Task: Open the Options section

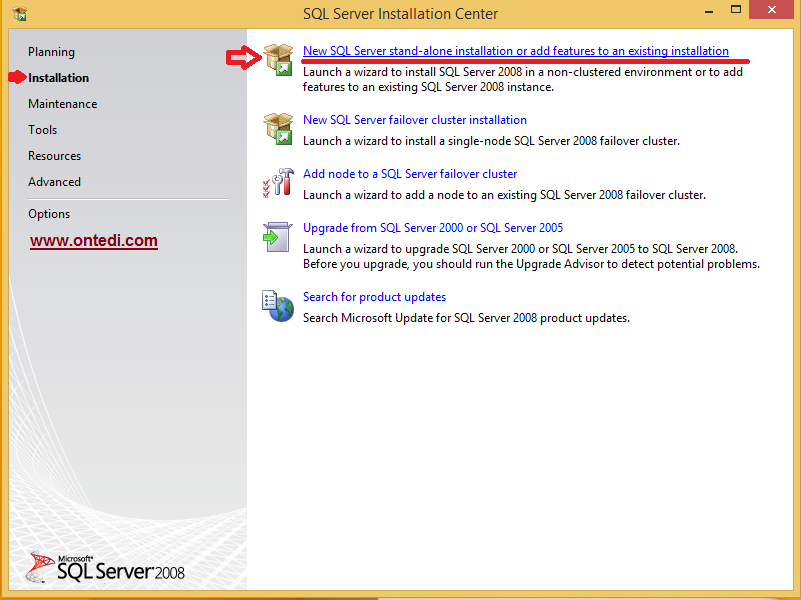Action: coord(49,214)
